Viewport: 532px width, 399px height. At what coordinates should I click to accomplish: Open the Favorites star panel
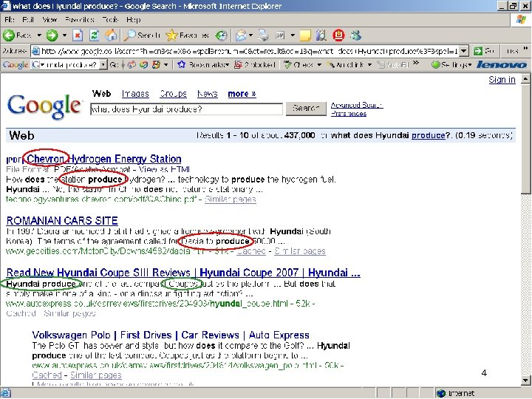[187, 35]
